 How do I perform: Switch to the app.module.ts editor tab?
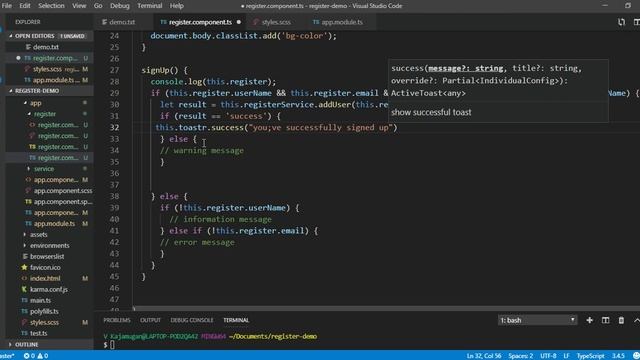(342, 22)
